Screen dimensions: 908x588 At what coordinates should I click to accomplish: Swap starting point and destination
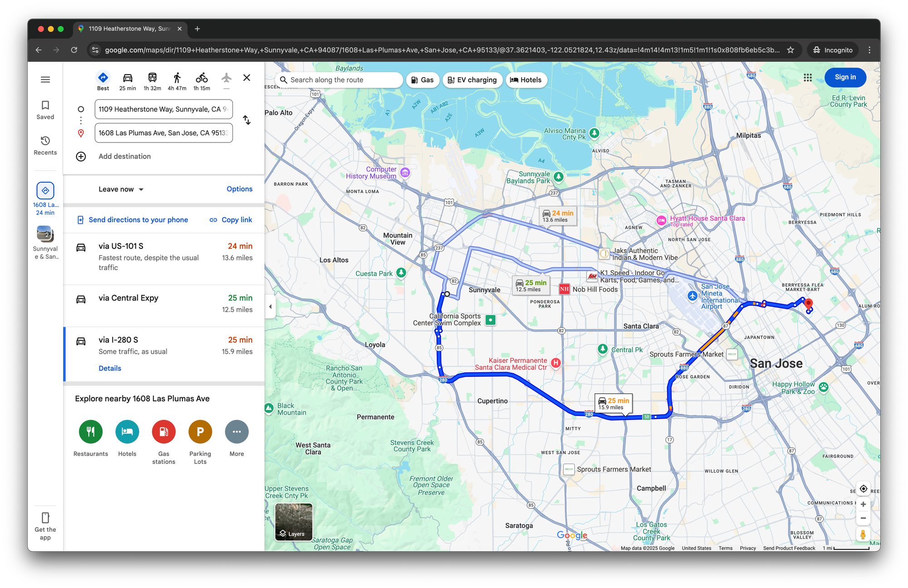point(247,120)
